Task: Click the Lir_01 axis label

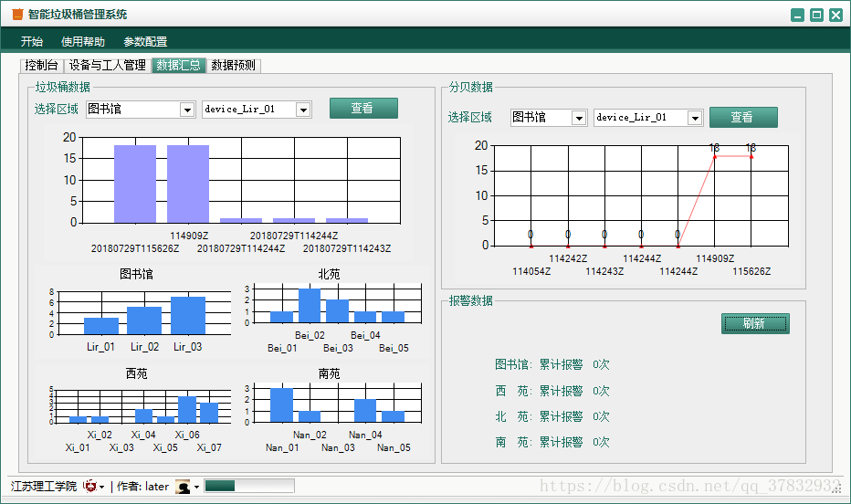Action: pos(101,347)
